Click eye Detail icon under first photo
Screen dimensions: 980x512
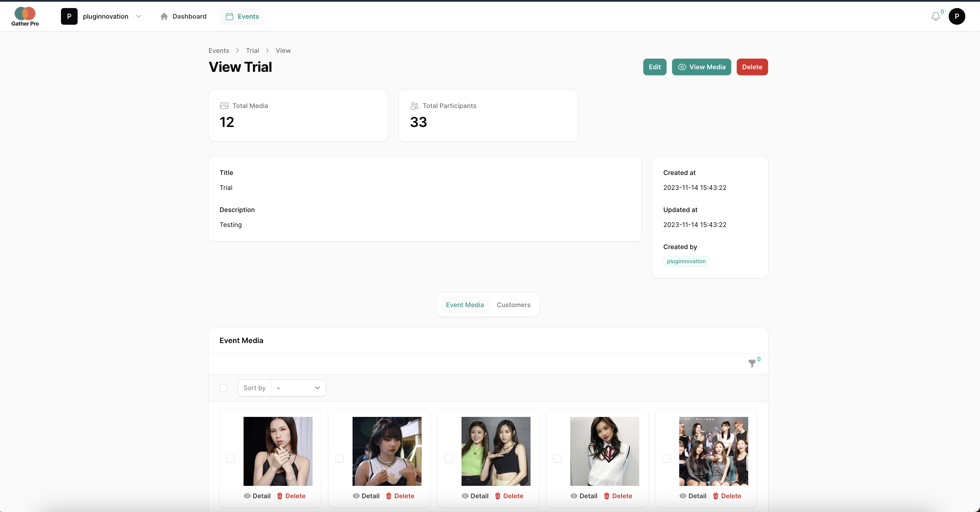[x=247, y=496]
